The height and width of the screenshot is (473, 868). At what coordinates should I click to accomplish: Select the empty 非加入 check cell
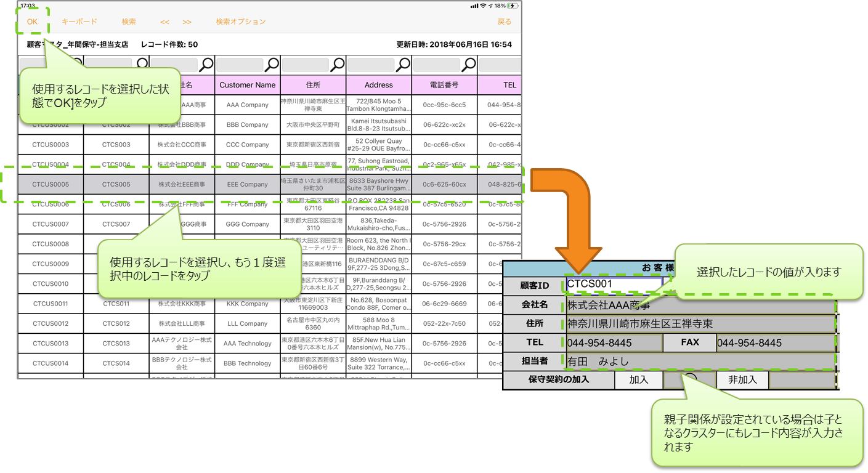(x=803, y=380)
